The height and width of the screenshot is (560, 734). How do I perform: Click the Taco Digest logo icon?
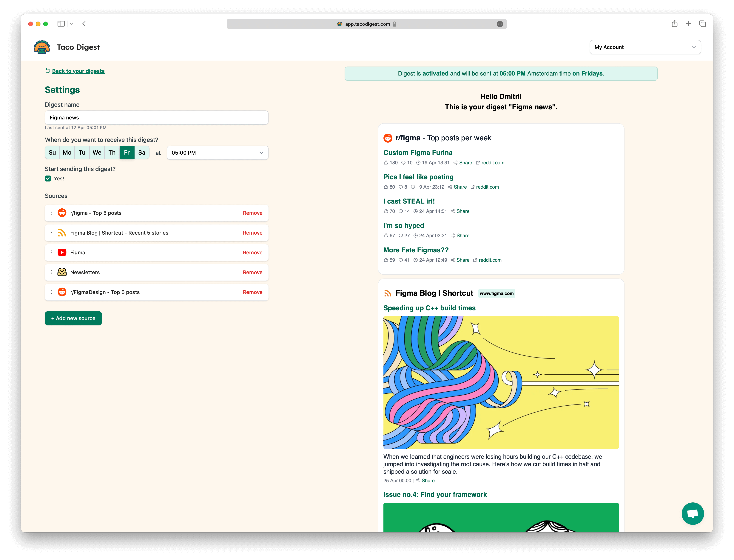42,47
